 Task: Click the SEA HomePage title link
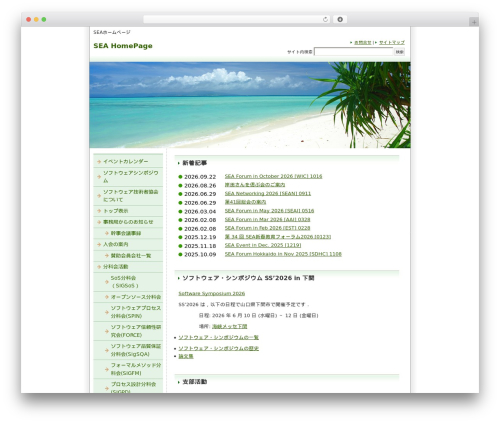point(123,46)
